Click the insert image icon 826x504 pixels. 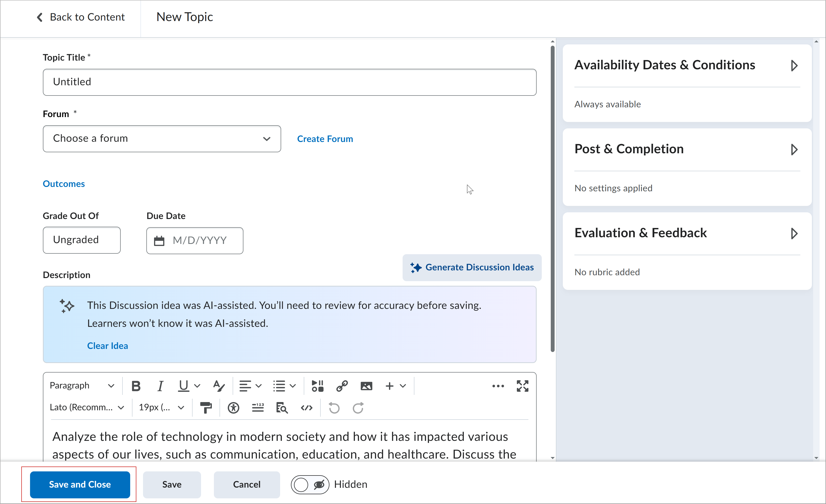pos(366,386)
